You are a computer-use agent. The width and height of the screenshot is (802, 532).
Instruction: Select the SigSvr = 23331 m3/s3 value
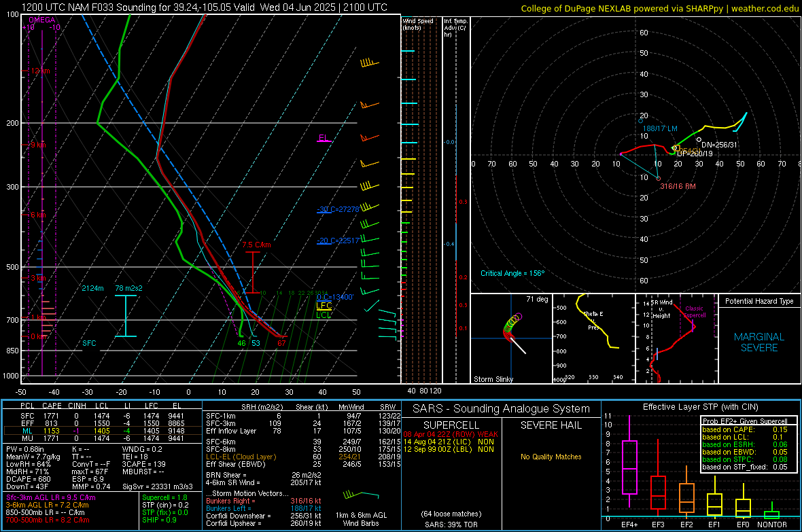[x=158, y=487]
